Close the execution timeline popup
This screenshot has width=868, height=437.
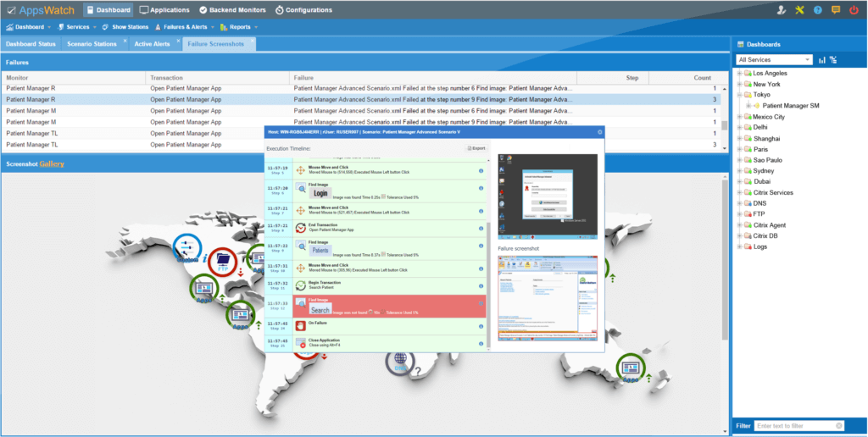[599, 132]
